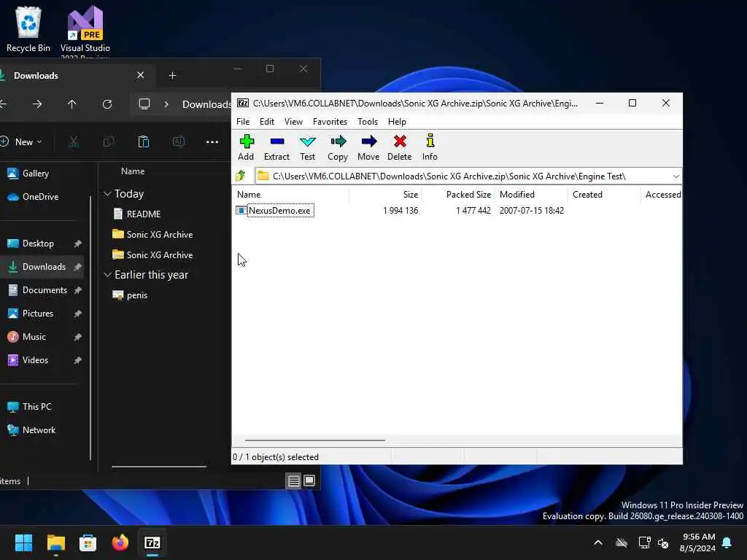747x560 pixels.
Task: Click the This PC monitor icon in breadcrumb
Action: click(144, 104)
